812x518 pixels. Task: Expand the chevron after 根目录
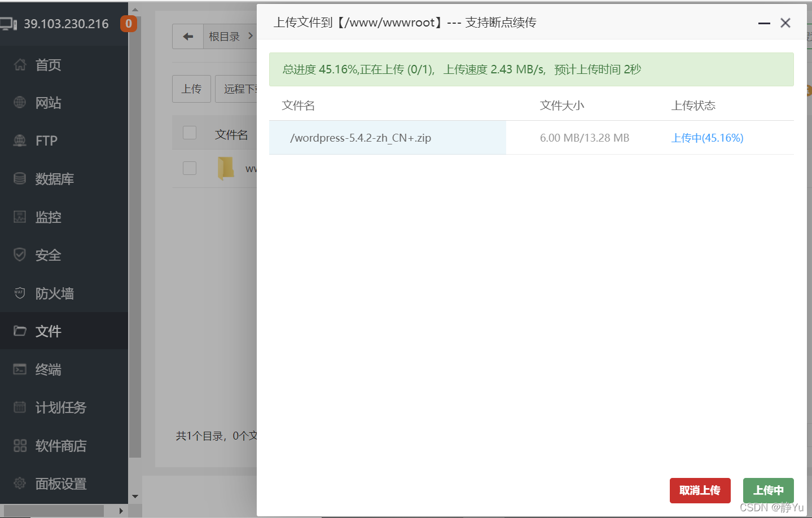click(251, 36)
